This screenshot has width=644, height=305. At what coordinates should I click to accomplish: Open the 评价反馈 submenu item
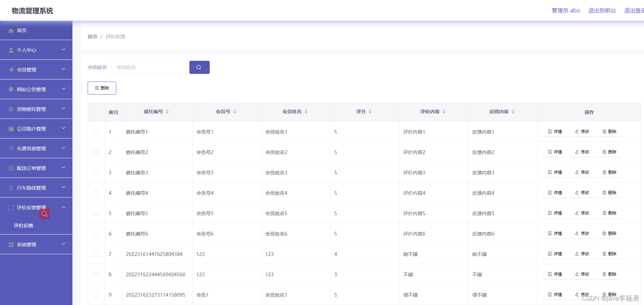[23, 226]
